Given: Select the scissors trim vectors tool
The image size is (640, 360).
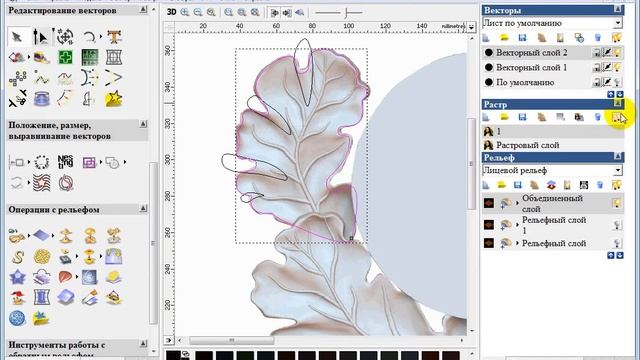Looking at the screenshot, I should (x=18, y=98).
